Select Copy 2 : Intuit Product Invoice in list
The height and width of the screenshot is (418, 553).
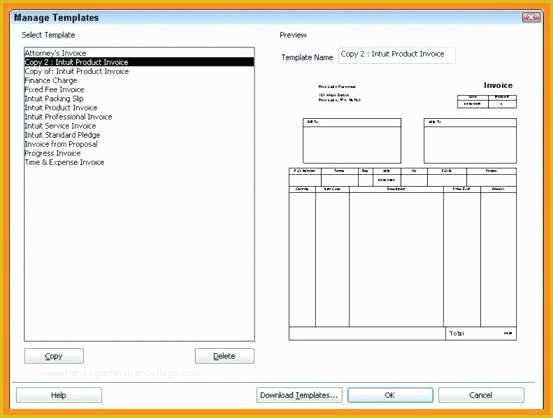[139, 62]
